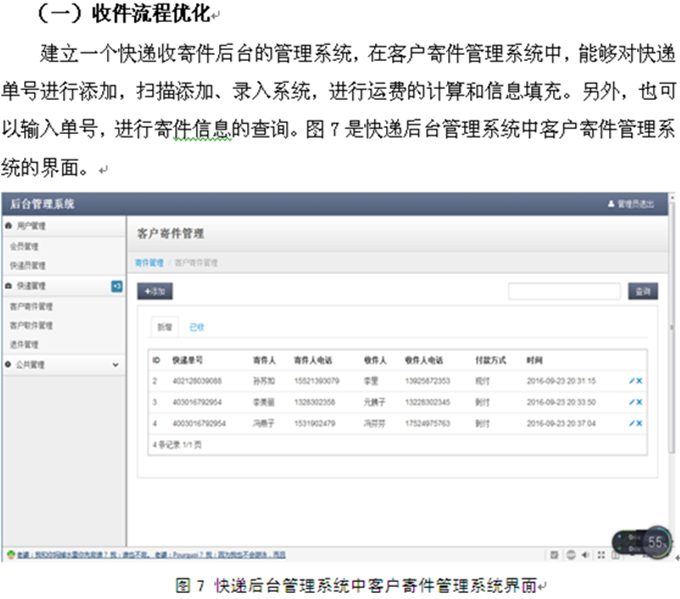Click the edit pencil icon for row ID 4
The width and height of the screenshot is (680, 599).
click(x=632, y=423)
